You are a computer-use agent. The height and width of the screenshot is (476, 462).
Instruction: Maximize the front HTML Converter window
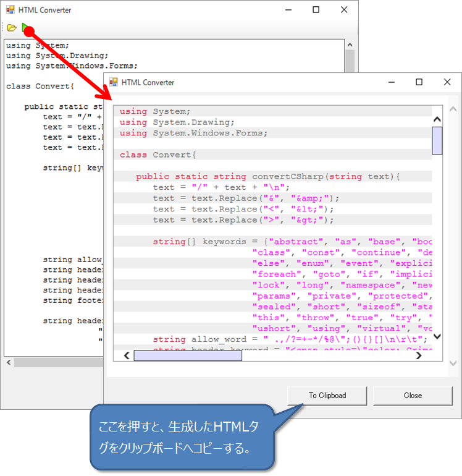pyautogui.click(x=419, y=82)
